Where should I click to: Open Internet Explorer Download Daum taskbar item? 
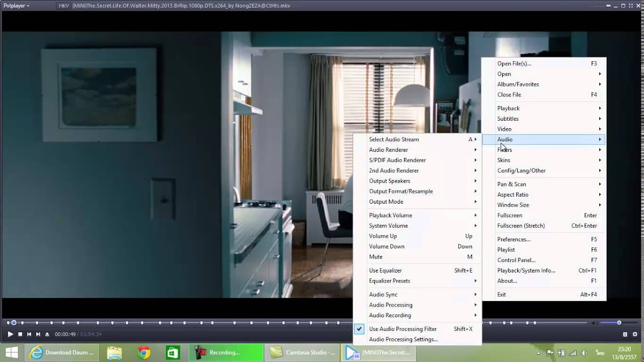(x=62, y=352)
